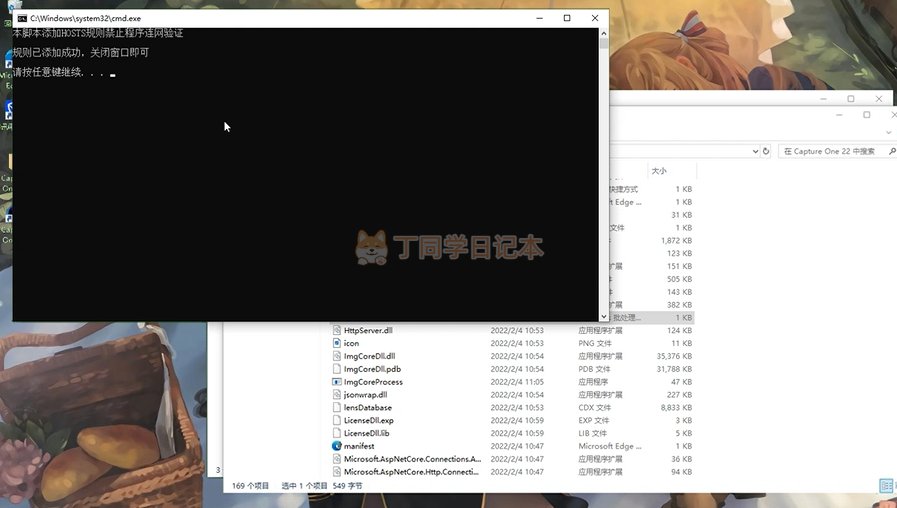Image resolution: width=897 pixels, height=508 pixels.
Task: Open the Explorer address bar history dropdown
Action: point(755,151)
